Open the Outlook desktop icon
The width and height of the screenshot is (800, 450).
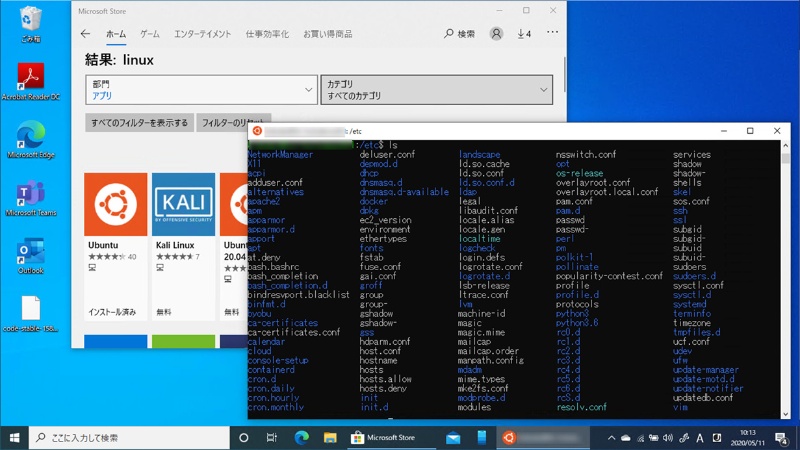31,255
